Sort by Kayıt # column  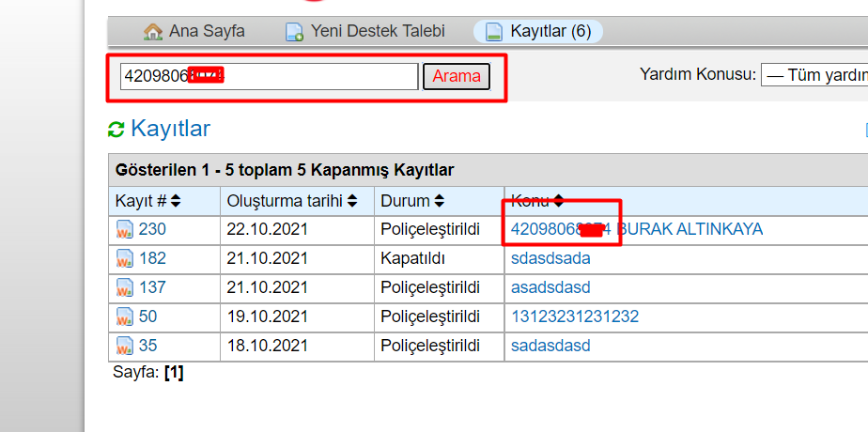tap(147, 201)
